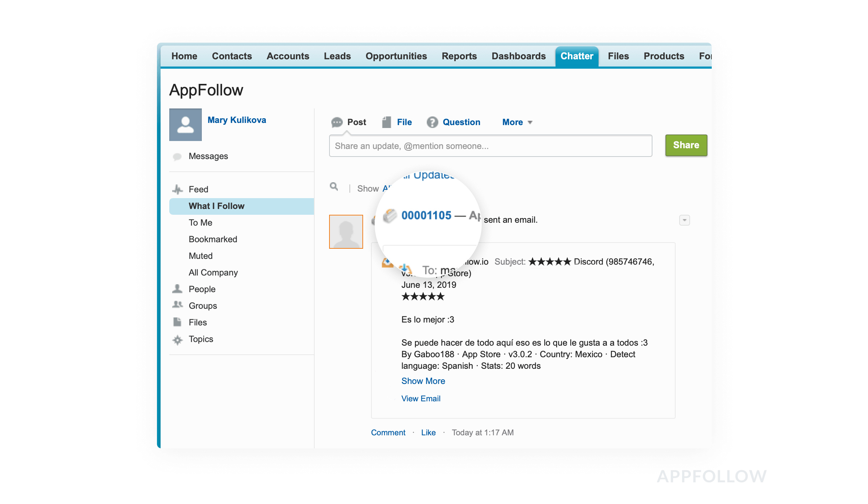Open the feed post actions dropdown
The width and height of the screenshot is (868, 504).
click(684, 220)
